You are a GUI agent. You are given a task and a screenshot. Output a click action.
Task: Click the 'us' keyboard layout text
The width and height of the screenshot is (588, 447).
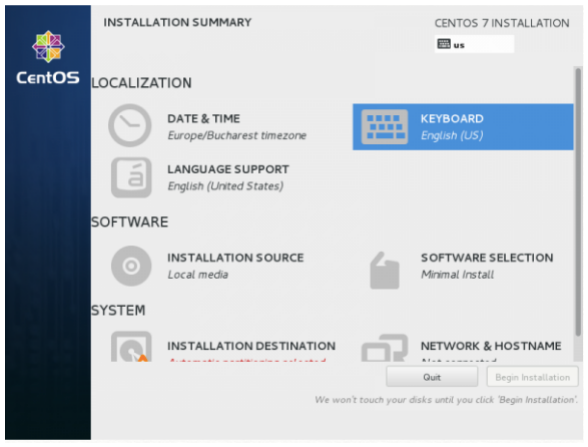[459, 45]
